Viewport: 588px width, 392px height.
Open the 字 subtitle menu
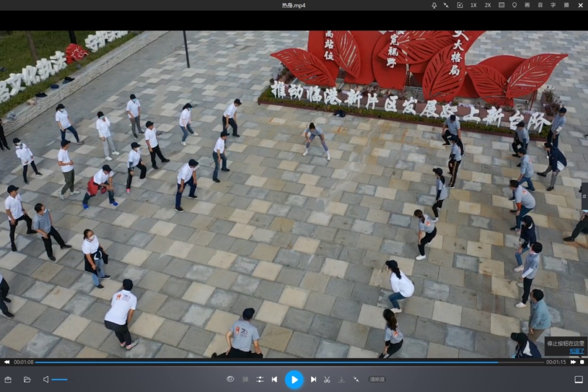(553, 5)
